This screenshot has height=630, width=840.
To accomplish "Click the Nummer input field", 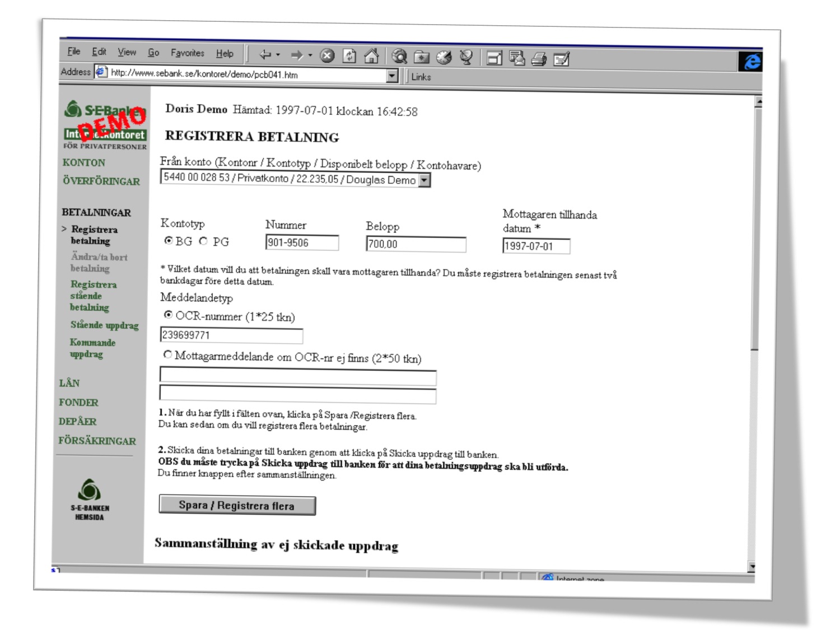I will [x=302, y=242].
